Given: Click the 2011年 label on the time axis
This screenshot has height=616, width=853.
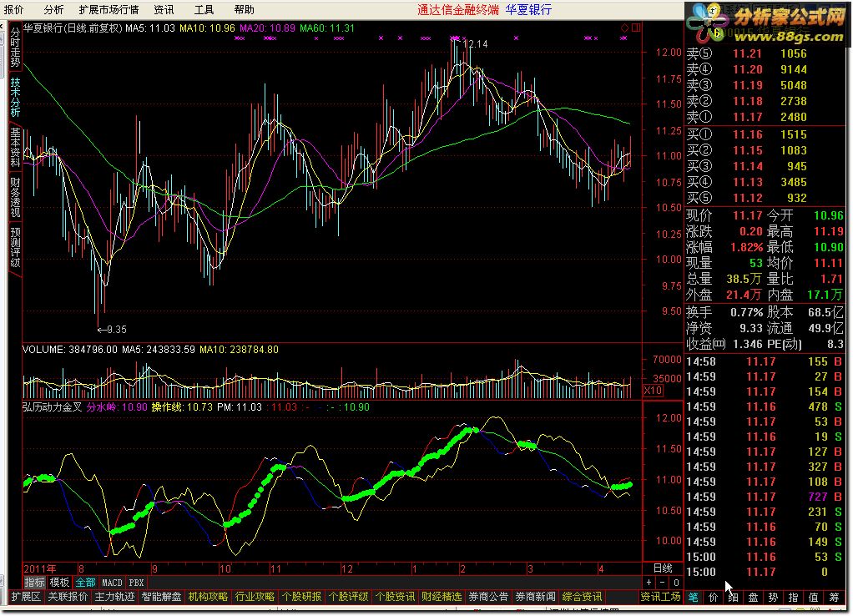Looking at the screenshot, I should point(39,568).
